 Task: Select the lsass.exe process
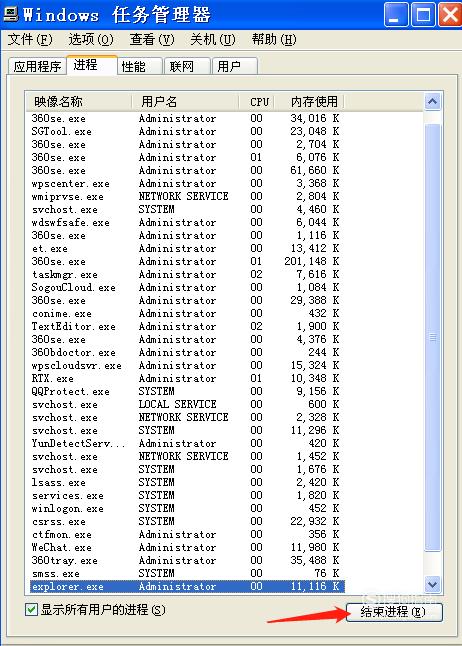(187, 482)
